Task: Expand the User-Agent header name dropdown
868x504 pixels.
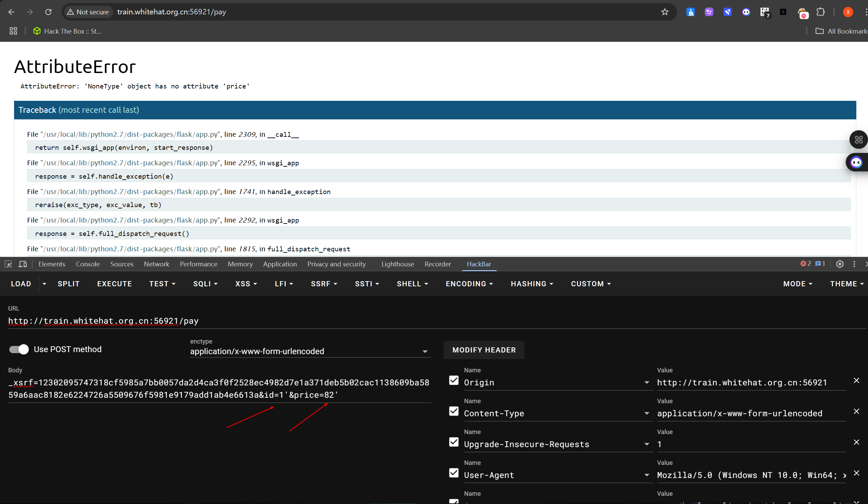Action: click(647, 475)
